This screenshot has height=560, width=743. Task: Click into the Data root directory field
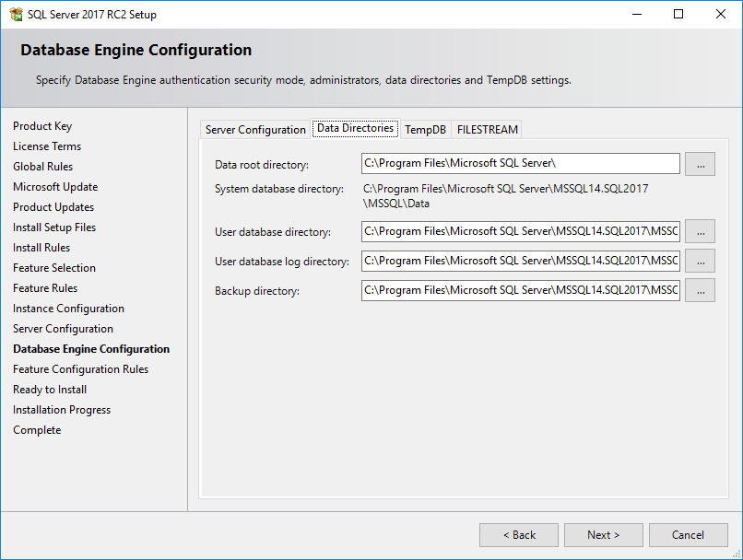click(520, 163)
